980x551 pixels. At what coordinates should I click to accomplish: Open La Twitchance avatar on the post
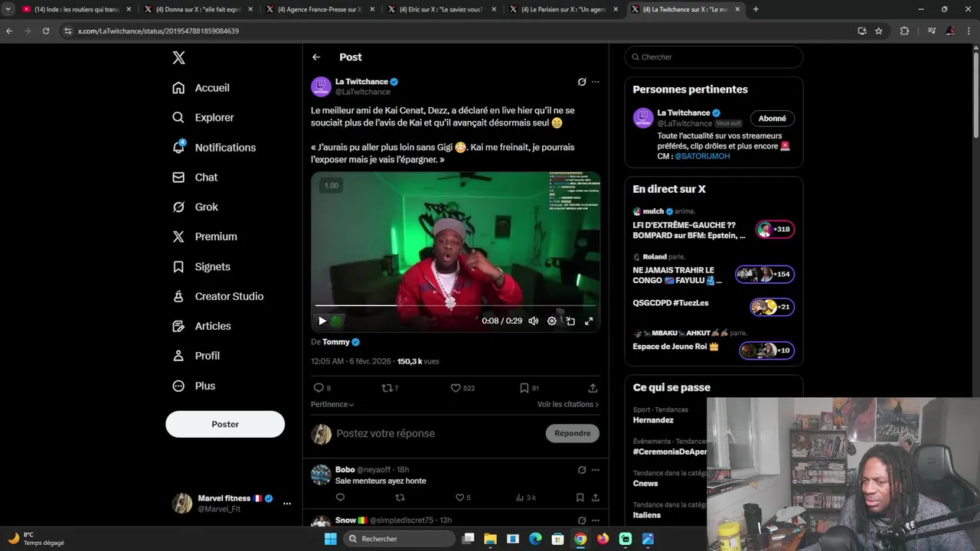pyautogui.click(x=321, y=86)
